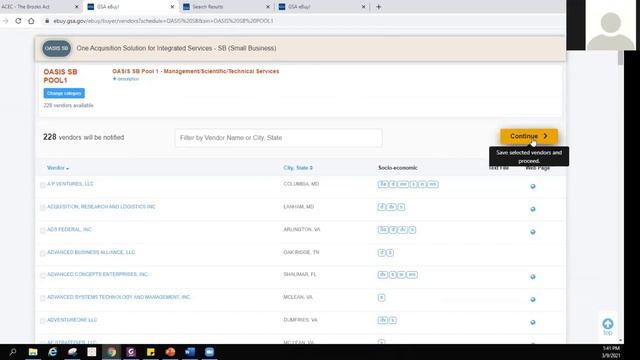640x360 pixels.
Task: Reload the page with browser refresh icon
Action: (x=18, y=21)
